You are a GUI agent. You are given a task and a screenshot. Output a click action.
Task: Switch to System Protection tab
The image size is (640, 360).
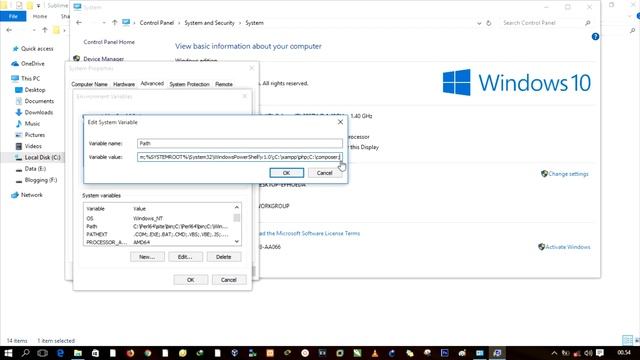pyautogui.click(x=189, y=84)
